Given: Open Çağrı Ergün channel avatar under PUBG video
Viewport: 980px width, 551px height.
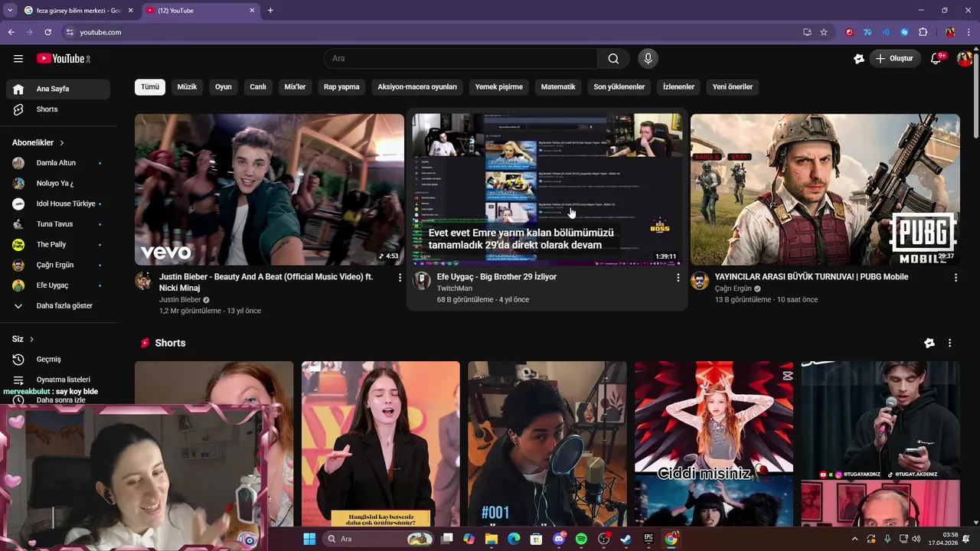Looking at the screenshot, I should point(700,281).
